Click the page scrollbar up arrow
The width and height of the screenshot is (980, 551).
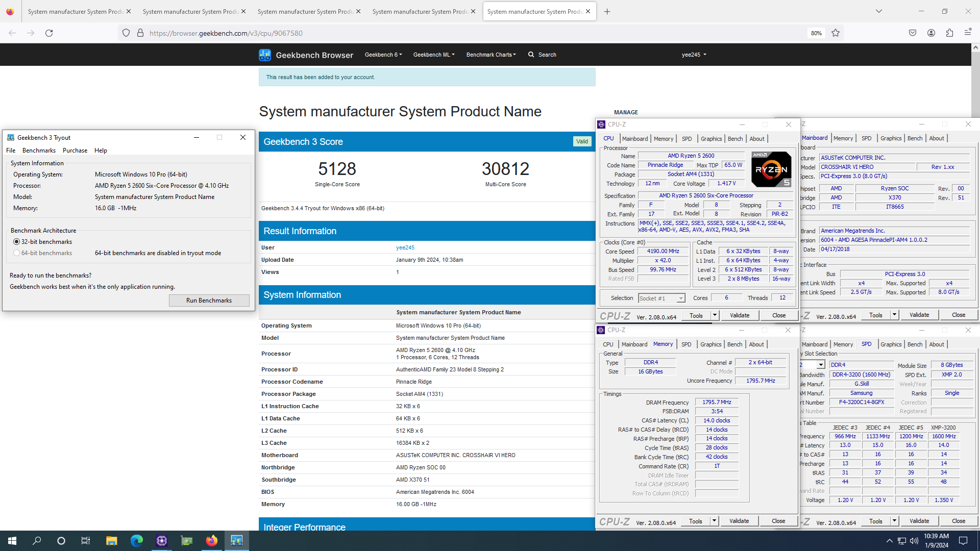coord(975,47)
